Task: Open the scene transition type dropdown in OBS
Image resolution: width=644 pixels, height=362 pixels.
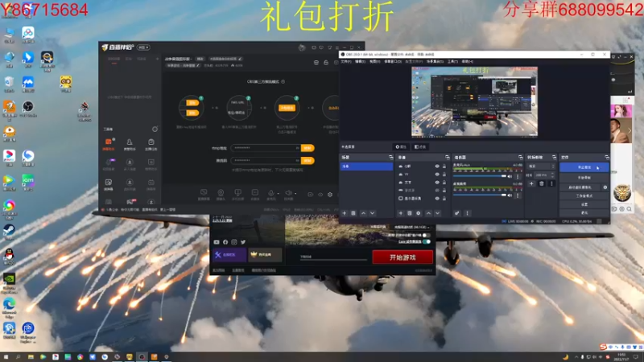Action: coord(541,167)
